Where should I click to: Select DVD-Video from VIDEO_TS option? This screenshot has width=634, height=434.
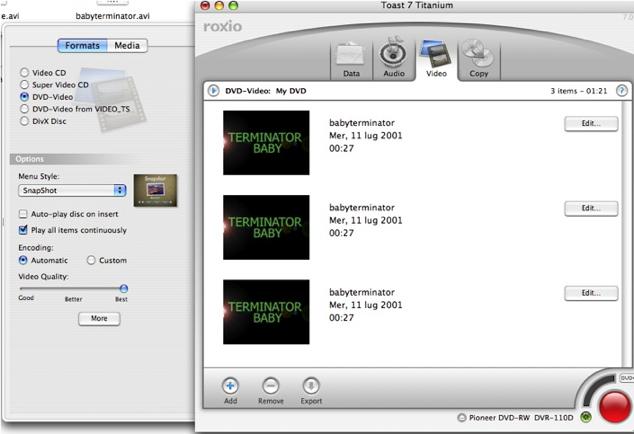tap(25, 109)
